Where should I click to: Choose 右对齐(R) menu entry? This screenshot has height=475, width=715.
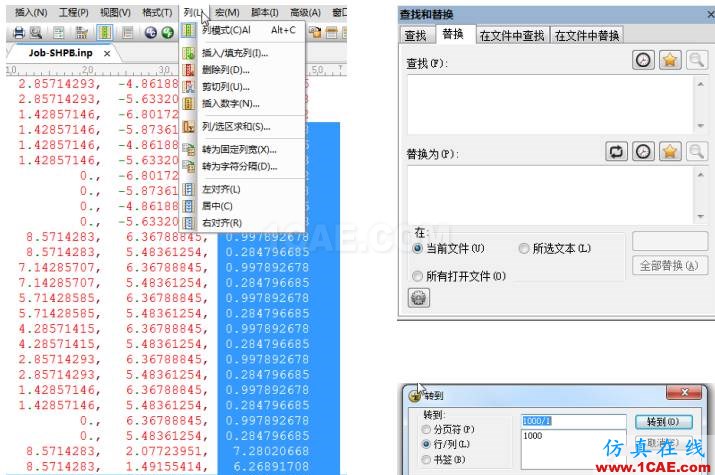pos(243,222)
